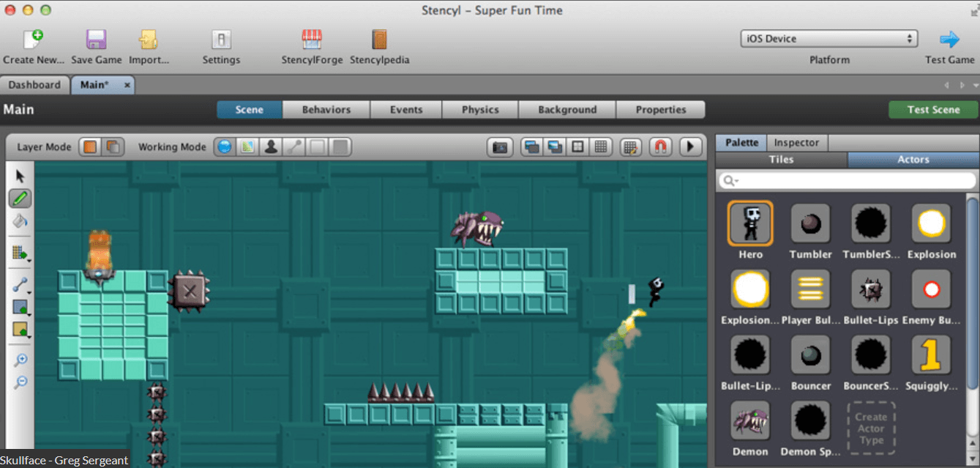980x468 pixels.
Task: Show the Actors palette
Action: tap(913, 159)
